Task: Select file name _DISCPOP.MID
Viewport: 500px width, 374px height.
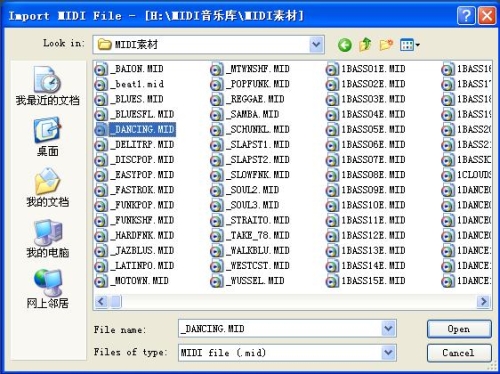Action: (143, 160)
